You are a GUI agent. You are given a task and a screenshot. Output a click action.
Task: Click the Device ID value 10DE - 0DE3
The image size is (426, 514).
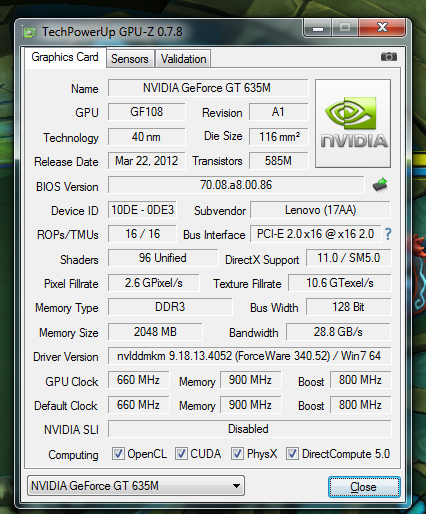(x=142, y=210)
